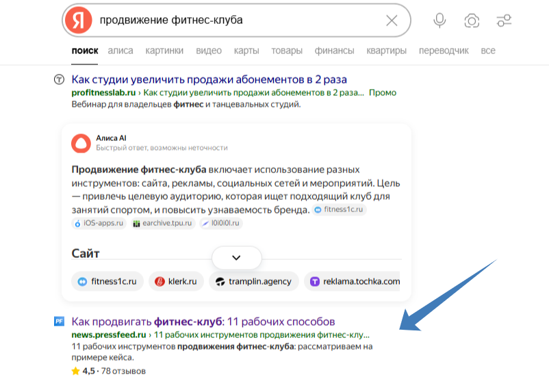Viewport: 549px width, 392px height.
Task: Switch to the 'картинки' tab
Action: pos(164,51)
